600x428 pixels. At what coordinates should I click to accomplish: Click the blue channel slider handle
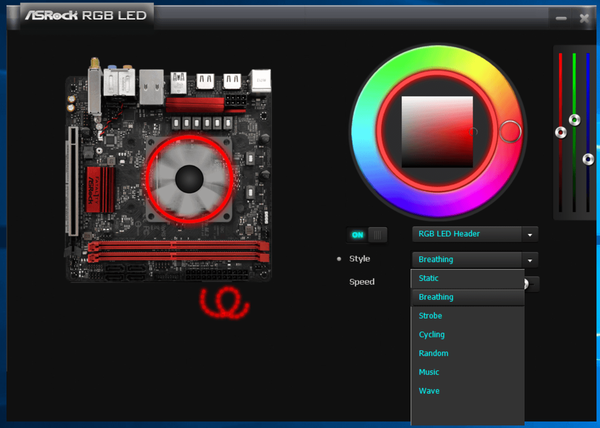[587, 158]
